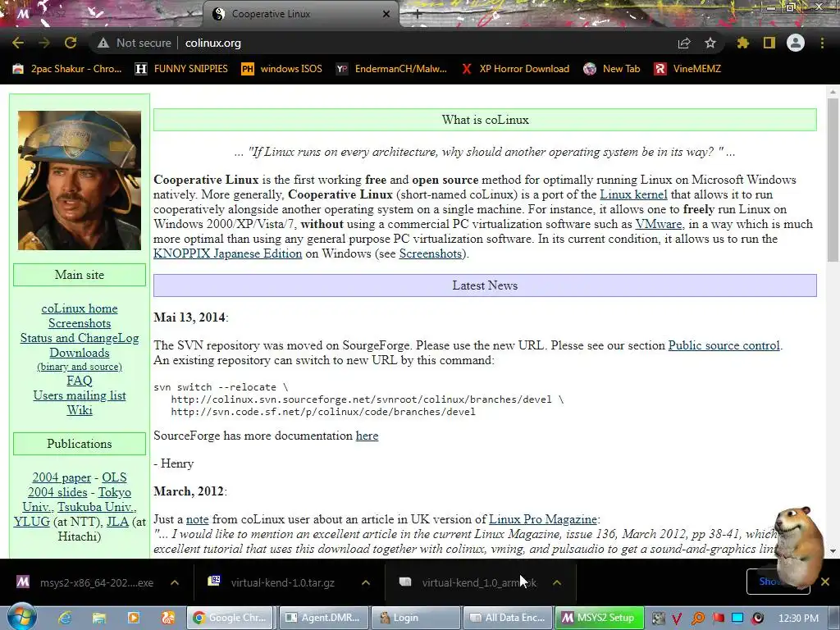Open the taskbar file explorer
This screenshot has height=630, width=840.
tap(99, 618)
